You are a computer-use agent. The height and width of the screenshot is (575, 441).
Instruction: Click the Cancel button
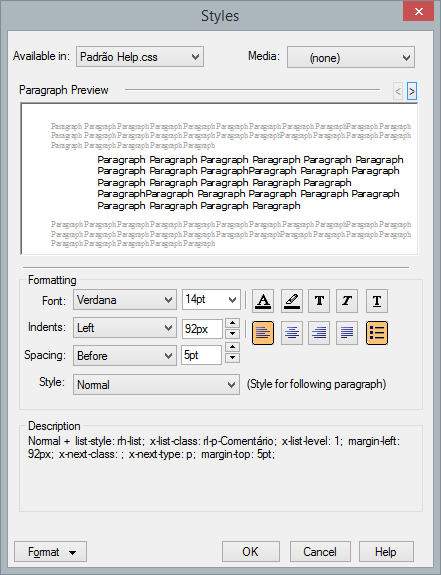[x=320, y=552]
